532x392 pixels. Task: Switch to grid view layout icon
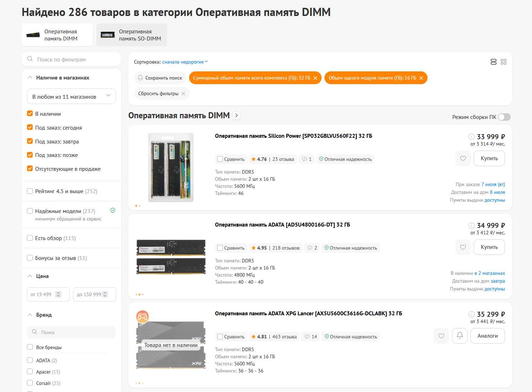coord(504,62)
